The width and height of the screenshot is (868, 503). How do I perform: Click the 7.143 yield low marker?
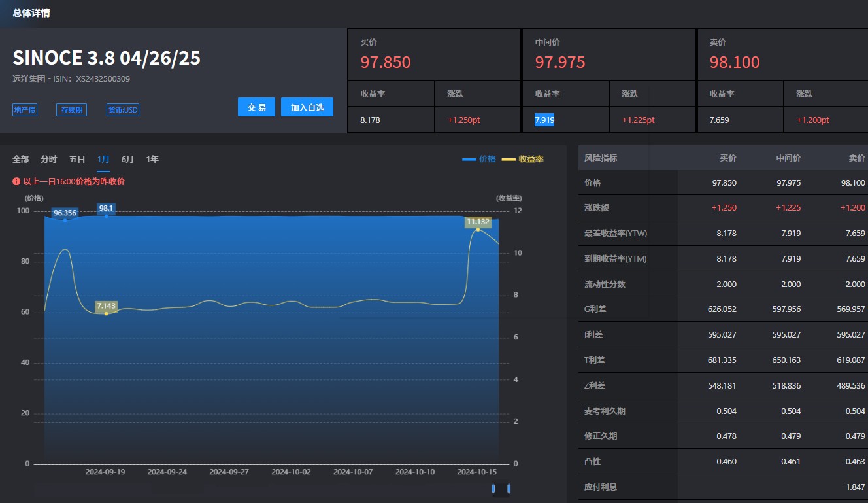(106, 306)
